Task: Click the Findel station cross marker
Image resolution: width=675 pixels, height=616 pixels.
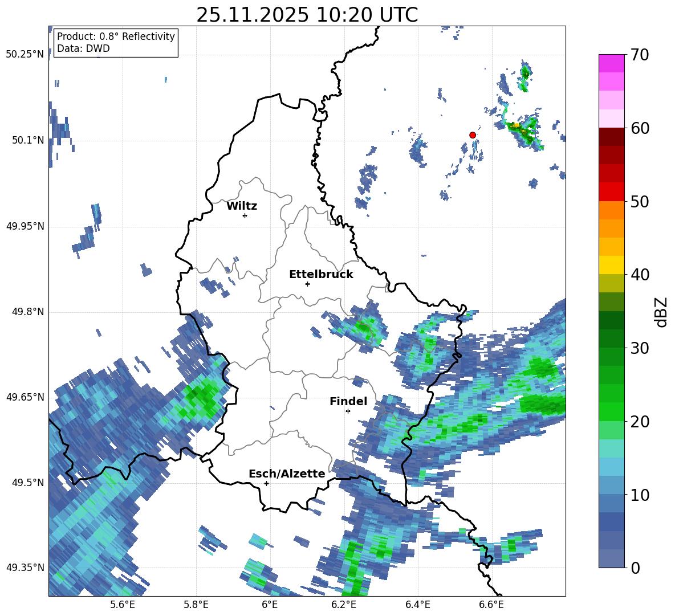Action: 348,411
